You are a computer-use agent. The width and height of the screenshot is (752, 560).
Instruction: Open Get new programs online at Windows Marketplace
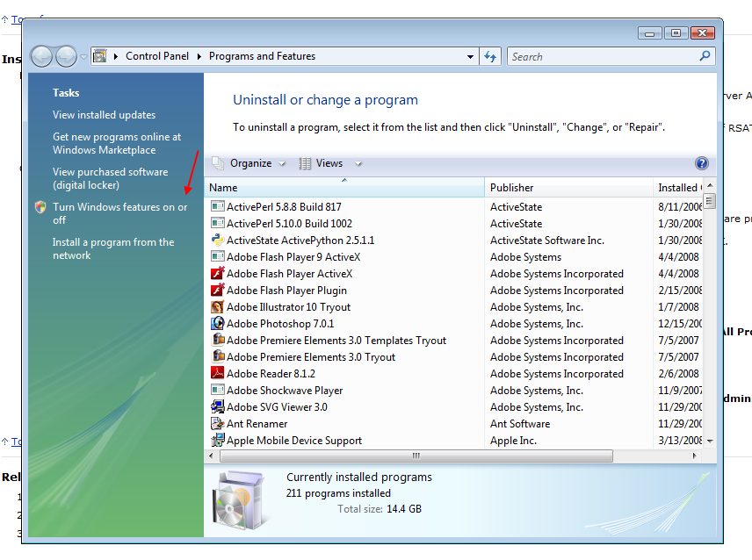click(117, 143)
